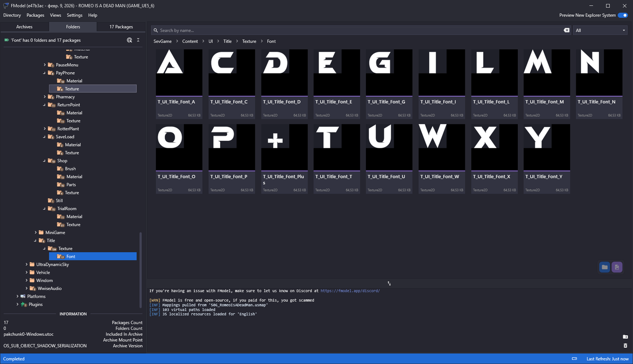Click the Last Refresh: Just now text
The image size is (633, 364).
coord(608,359)
